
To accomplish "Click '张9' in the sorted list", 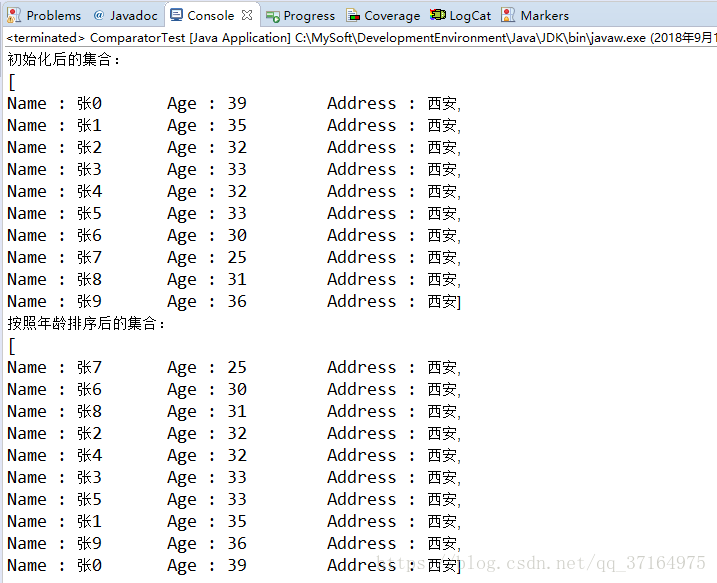I will (x=89, y=543).
